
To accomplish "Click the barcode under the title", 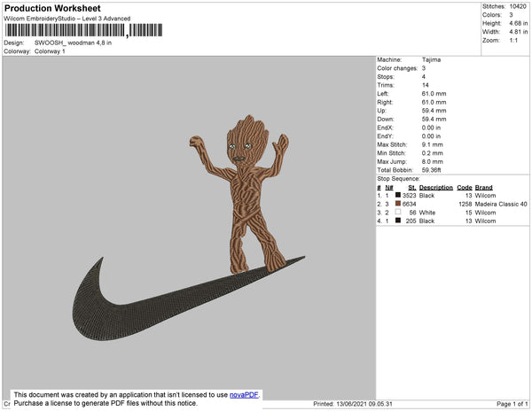I will (83, 30).
